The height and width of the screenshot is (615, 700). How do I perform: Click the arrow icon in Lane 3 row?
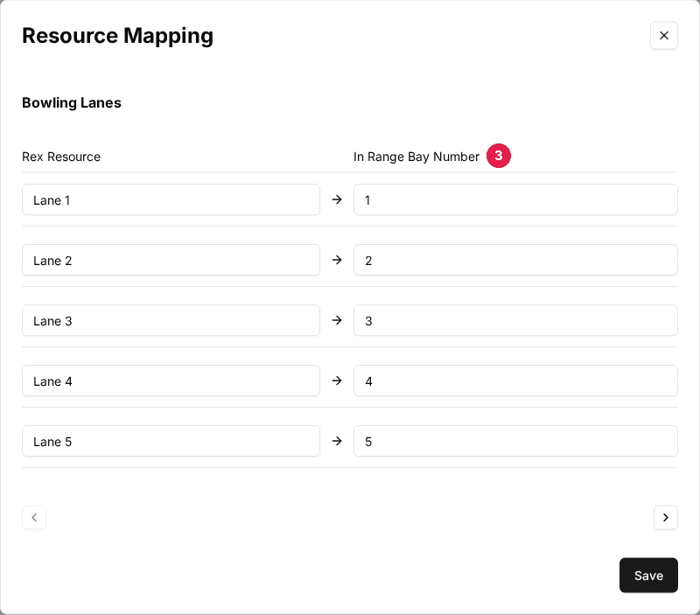coord(337,320)
